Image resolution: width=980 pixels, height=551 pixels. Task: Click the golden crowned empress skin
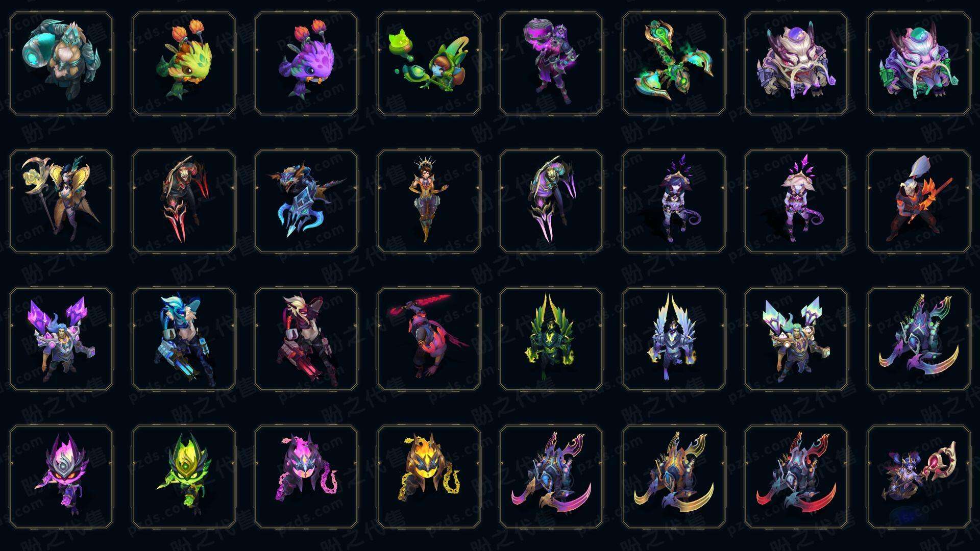429,201
